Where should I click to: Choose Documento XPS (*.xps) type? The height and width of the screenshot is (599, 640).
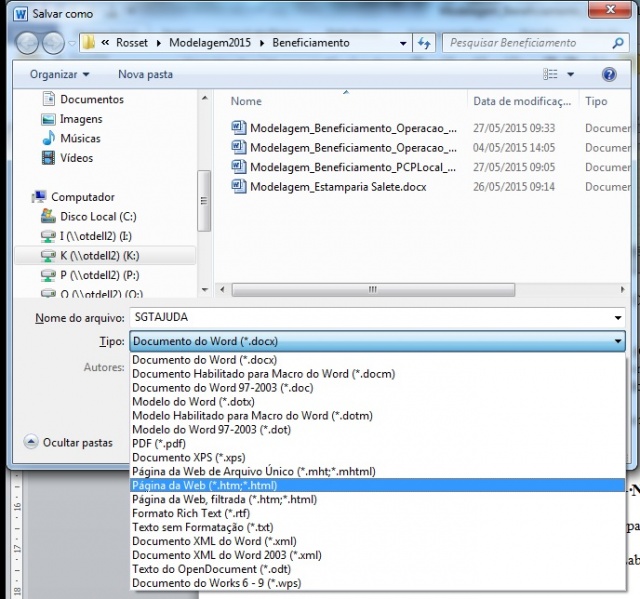pyautogui.click(x=378, y=457)
